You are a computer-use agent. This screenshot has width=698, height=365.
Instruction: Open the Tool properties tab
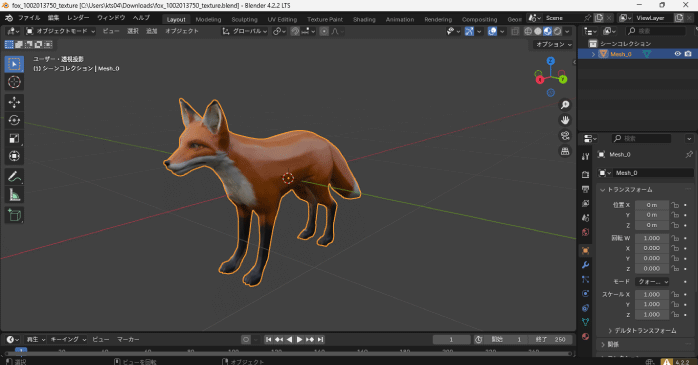[x=585, y=156]
